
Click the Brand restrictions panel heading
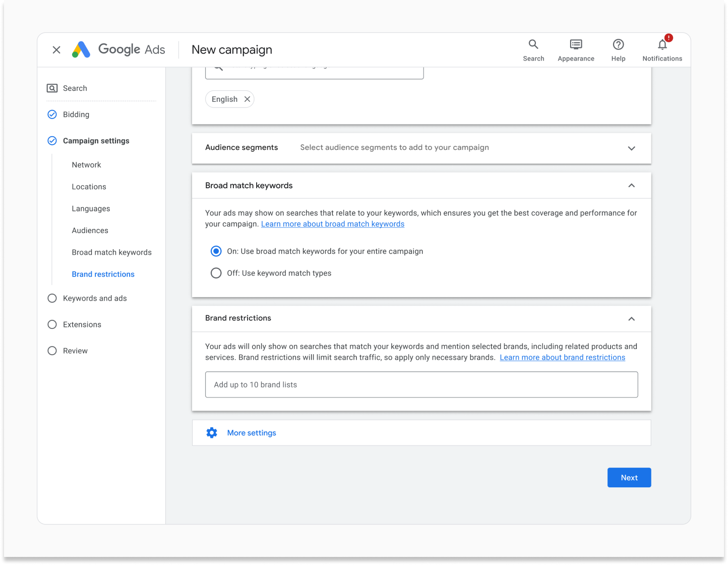tap(238, 318)
